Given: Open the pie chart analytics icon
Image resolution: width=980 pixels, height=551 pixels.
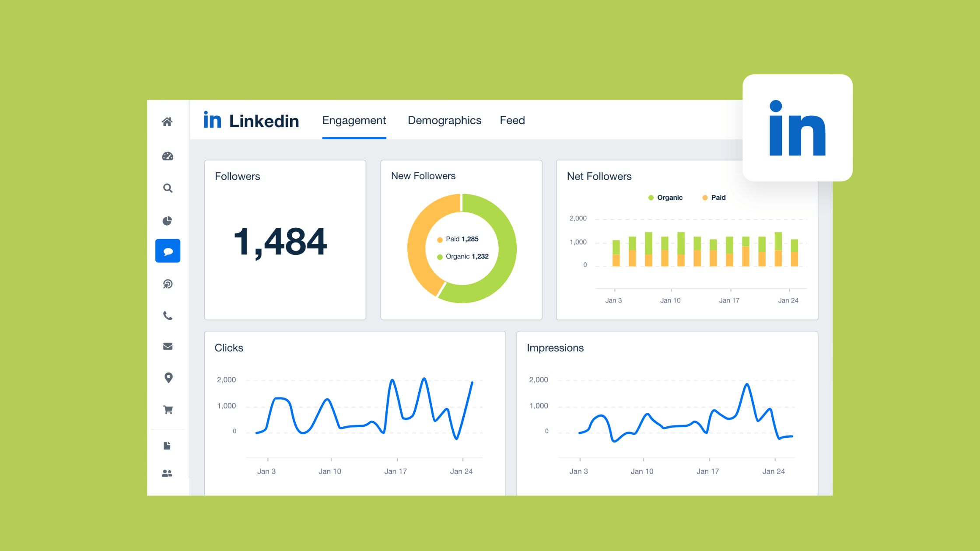Looking at the screenshot, I should (x=167, y=221).
